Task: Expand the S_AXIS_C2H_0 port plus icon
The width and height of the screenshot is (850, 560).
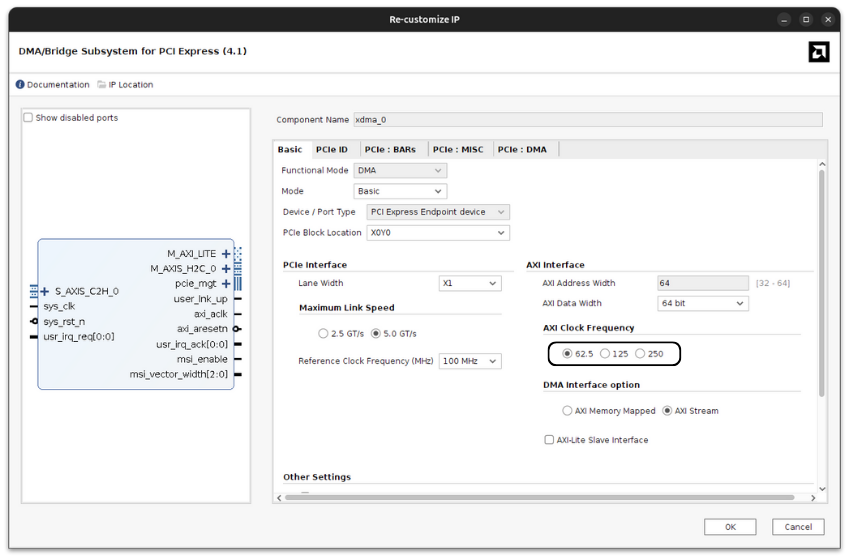Action: (45, 292)
